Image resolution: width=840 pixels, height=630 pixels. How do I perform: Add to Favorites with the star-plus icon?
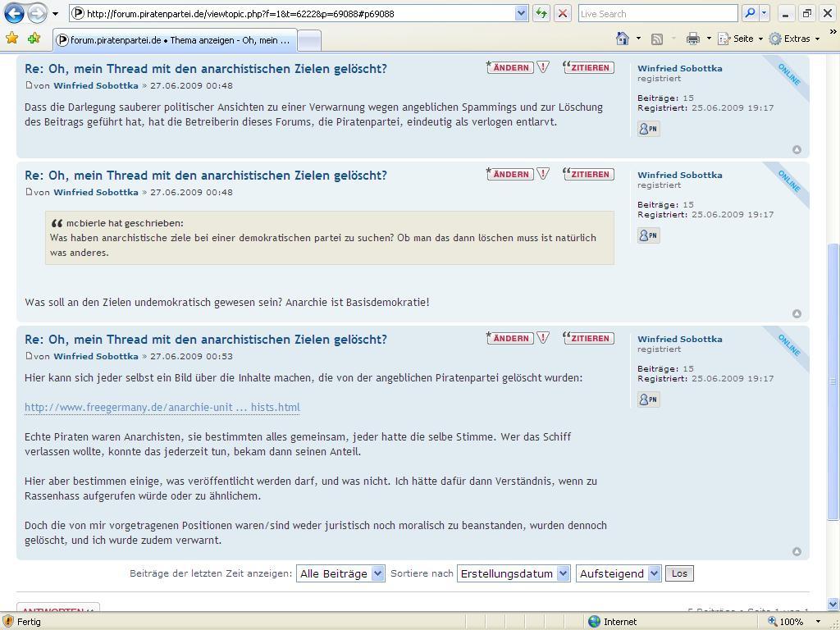point(34,38)
